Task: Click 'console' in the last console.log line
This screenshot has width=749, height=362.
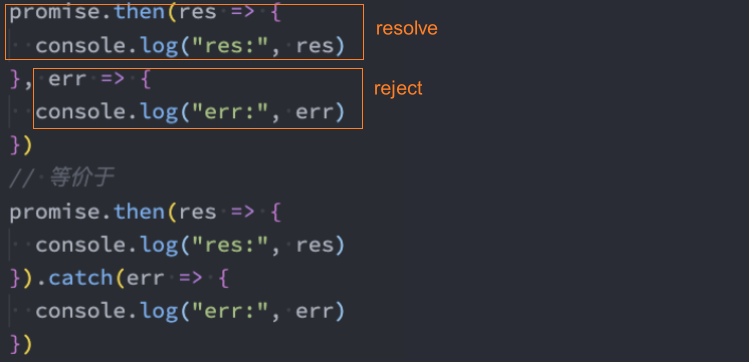Action: [82, 311]
